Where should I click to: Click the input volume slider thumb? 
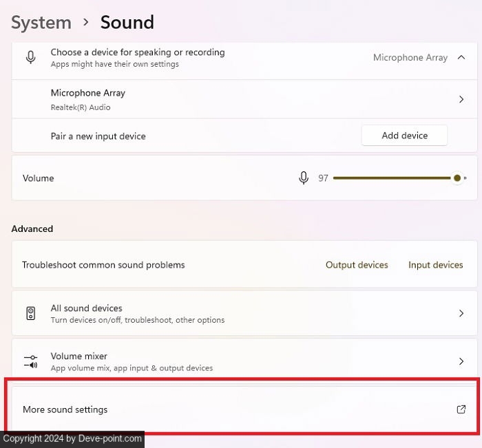click(x=457, y=178)
